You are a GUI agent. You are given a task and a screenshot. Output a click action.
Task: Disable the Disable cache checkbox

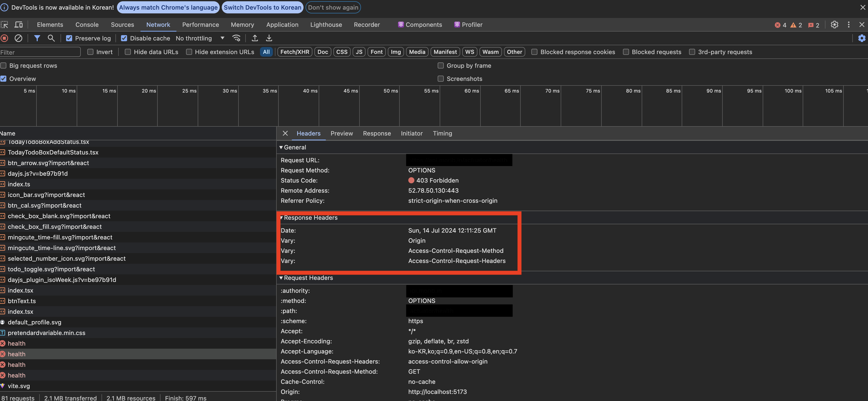[124, 38]
